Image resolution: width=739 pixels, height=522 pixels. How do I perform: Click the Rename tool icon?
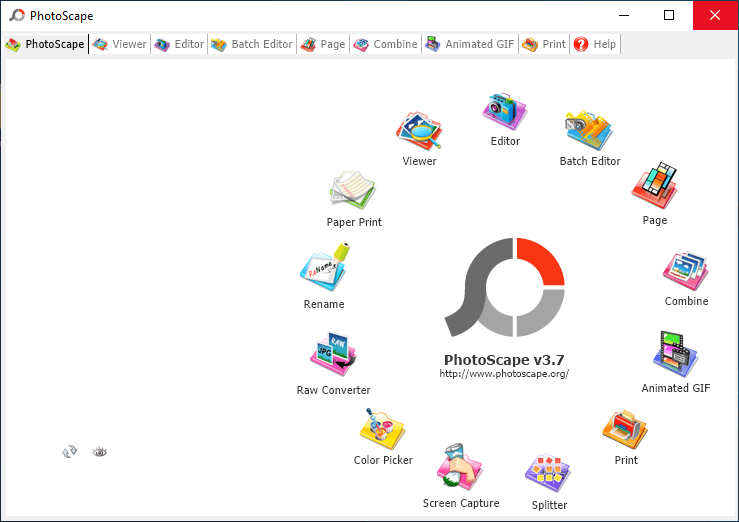point(324,270)
